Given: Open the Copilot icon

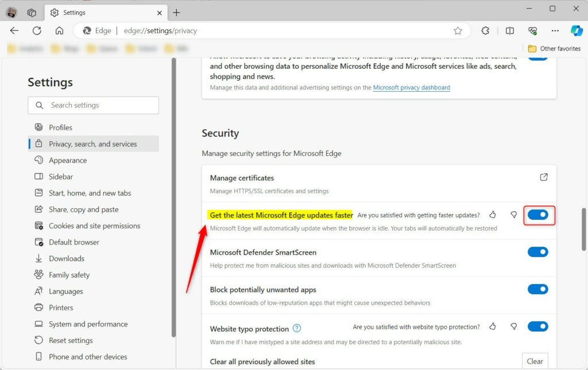Looking at the screenshot, I should pos(577,30).
